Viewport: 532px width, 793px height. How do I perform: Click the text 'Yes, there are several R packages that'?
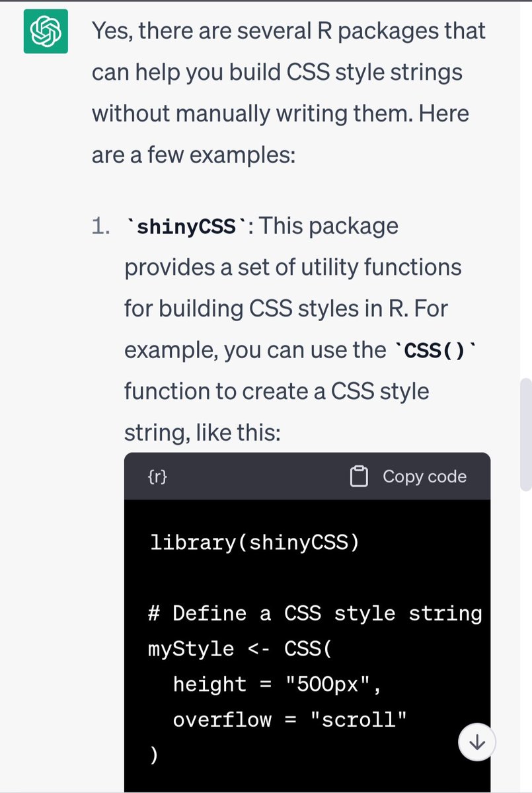tap(289, 31)
